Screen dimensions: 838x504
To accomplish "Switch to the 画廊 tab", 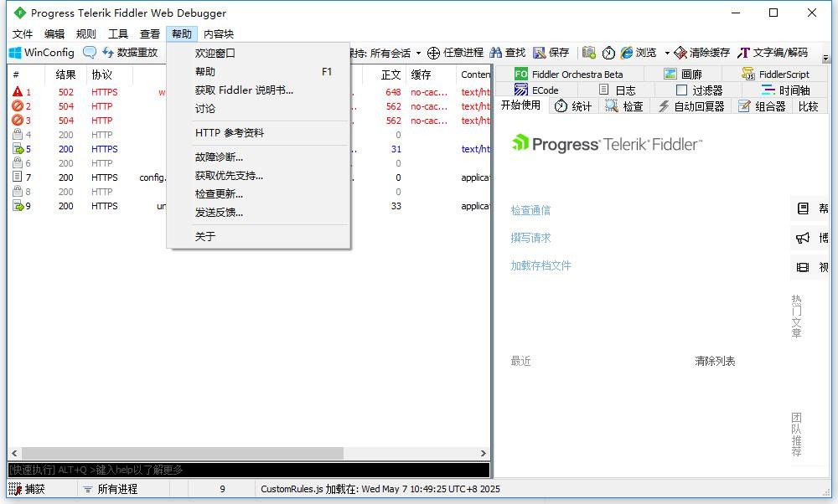I will 682,75.
